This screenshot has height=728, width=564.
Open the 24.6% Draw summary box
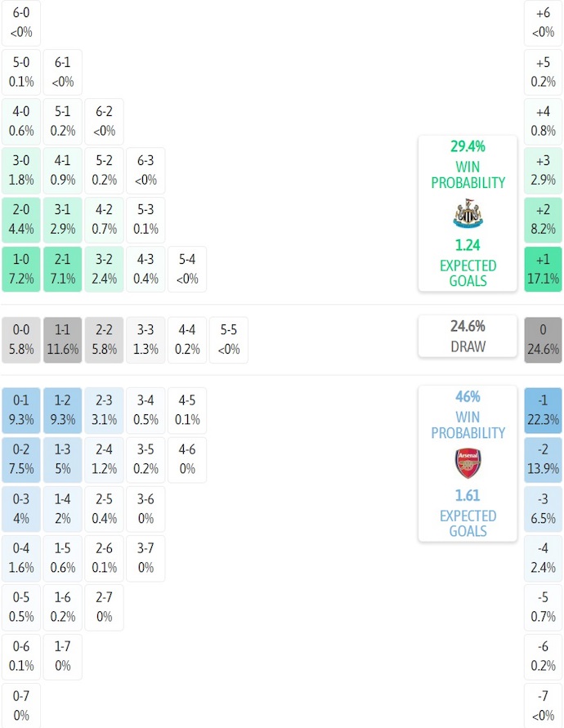[x=467, y=336]
